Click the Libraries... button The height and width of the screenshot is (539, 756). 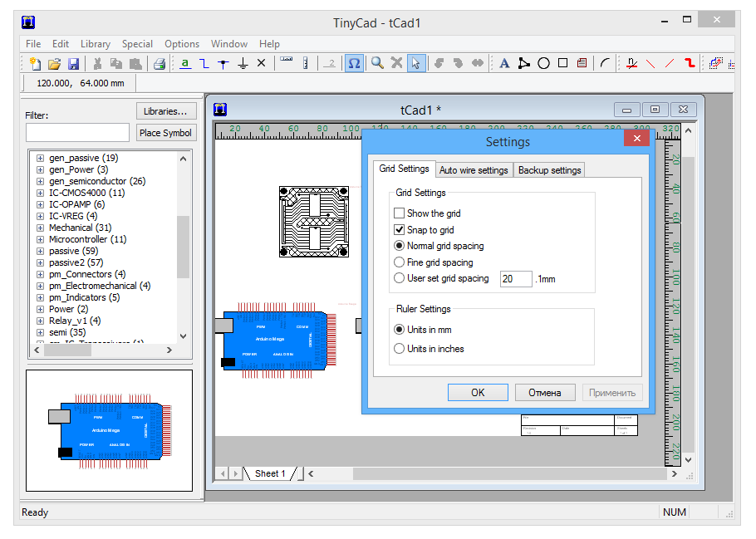click(x=165, y=111)
